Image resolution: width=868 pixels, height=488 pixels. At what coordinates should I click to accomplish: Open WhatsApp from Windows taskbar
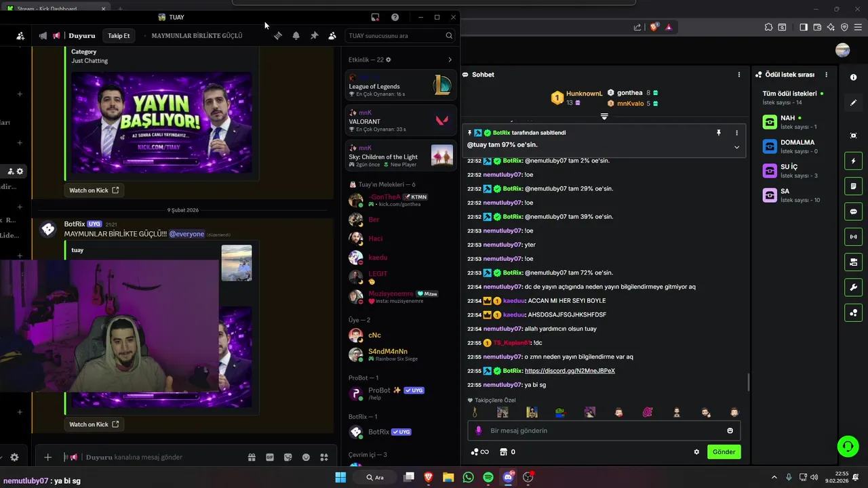[468, 477]
